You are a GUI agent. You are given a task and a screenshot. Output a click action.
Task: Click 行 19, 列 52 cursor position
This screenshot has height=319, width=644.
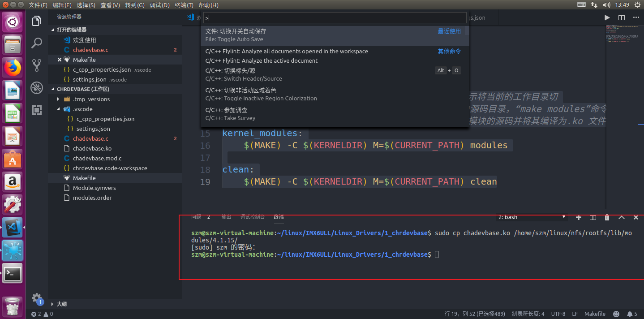(x=475, y=314)
